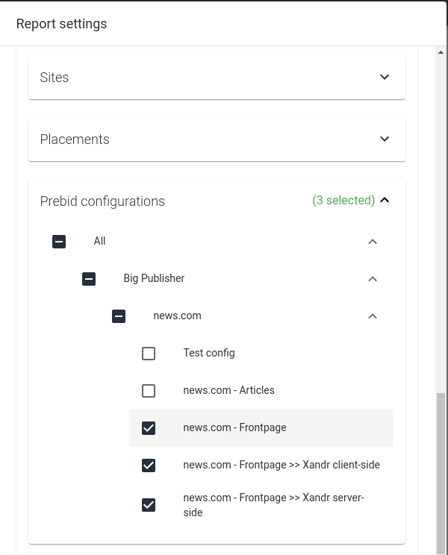Uncheck the Xandr server-side configuration checkbox
448x555 pixels.
click(x=148, y=505)
